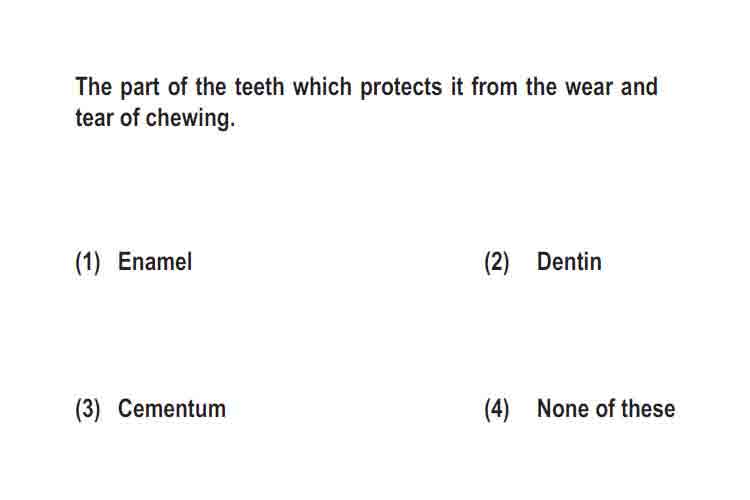
Task: Choose the None of these option
Action: [x=606, y=409]
